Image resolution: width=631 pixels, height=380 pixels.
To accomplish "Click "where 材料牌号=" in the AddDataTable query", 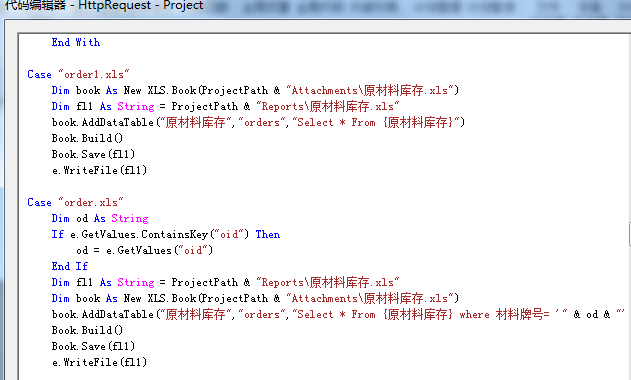I will [505, 314].
